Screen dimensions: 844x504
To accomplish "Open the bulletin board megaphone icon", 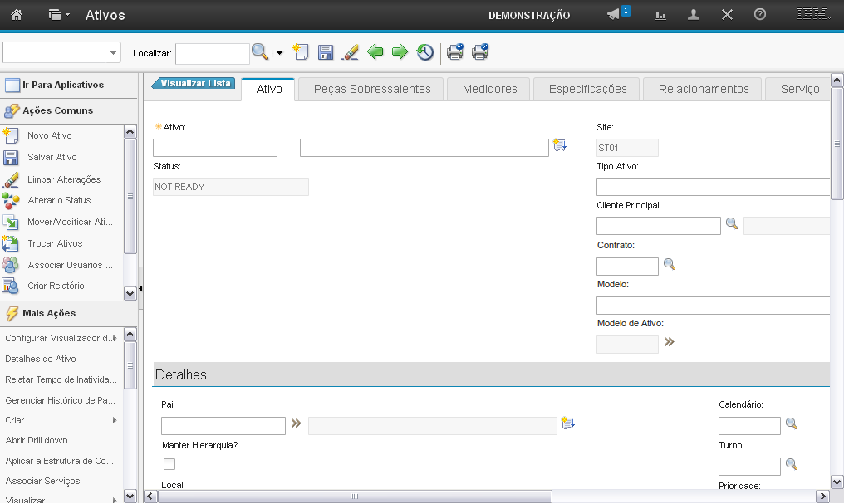I will point(614,15).
